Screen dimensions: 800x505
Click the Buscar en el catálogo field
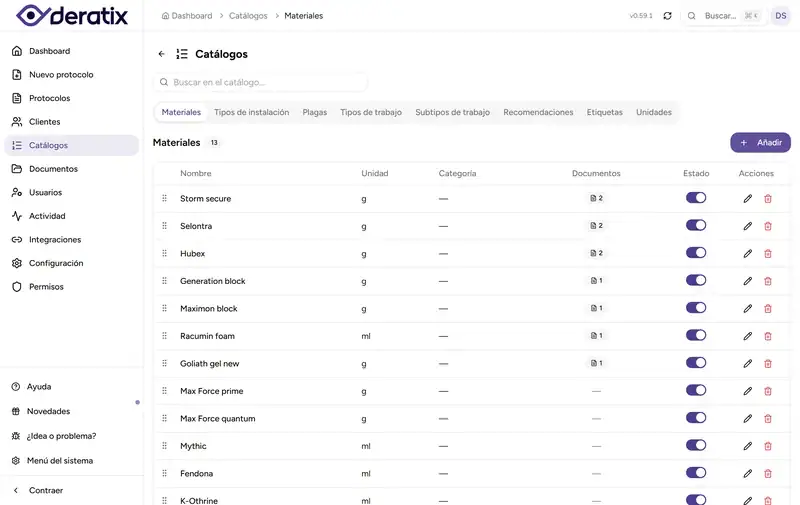click(260, 82)
